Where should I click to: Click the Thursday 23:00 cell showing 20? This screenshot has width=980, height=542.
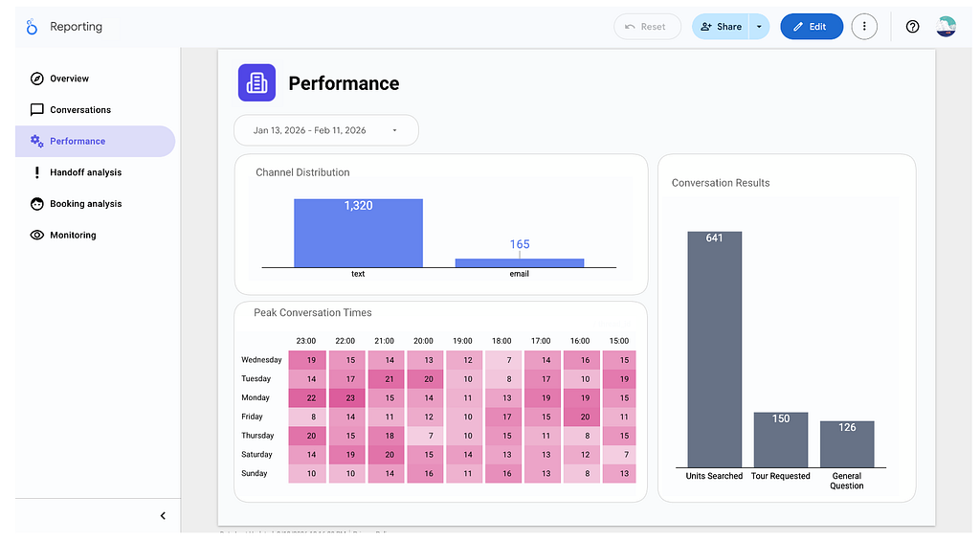point(307,436)
